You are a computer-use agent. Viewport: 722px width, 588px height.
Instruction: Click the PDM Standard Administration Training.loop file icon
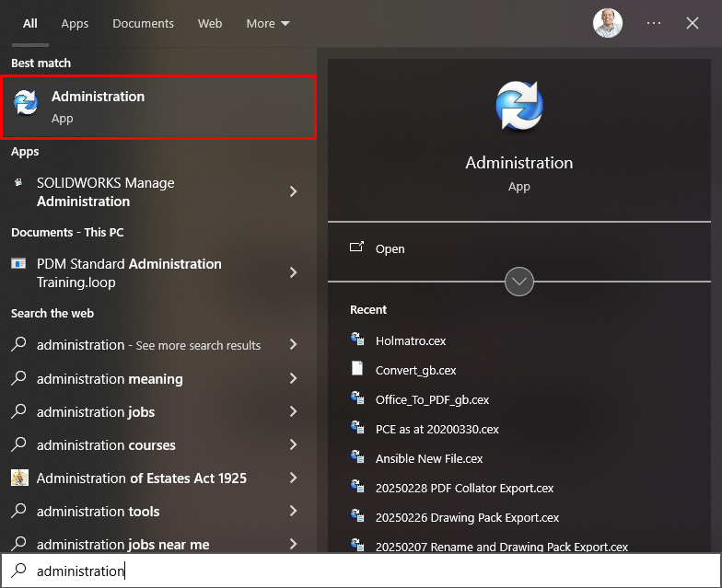coord(18,263)
